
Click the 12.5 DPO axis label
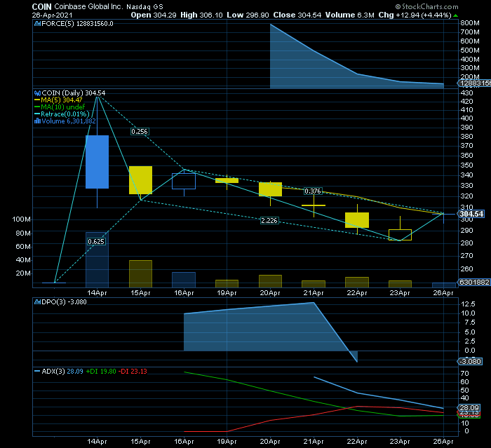click(x=469, y=304)
